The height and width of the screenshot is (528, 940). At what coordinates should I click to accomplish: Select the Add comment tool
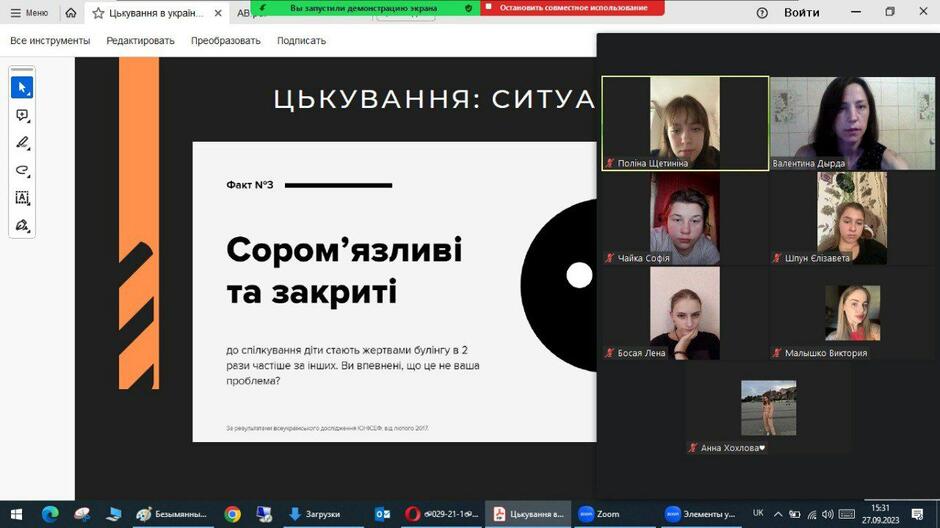tap(22, 115)
